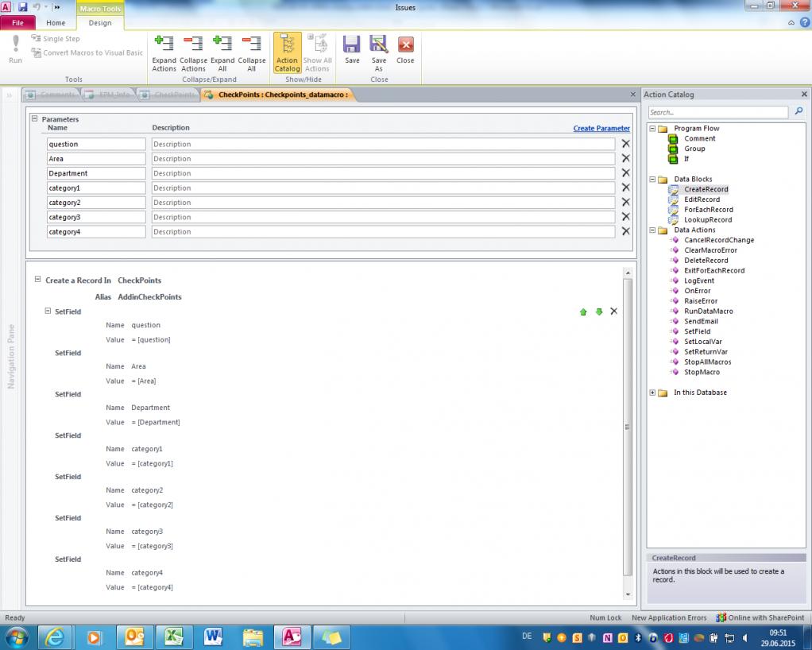Click the Create Parameter link
The image size is (812, 650).
pyautogui.click(x=601, y=128)
